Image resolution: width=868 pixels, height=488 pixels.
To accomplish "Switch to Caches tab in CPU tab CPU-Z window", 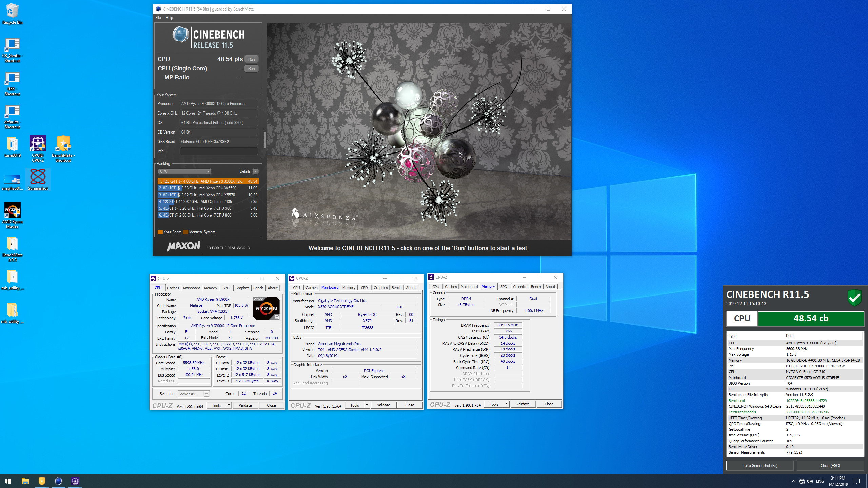I will (x=173, y=288).
